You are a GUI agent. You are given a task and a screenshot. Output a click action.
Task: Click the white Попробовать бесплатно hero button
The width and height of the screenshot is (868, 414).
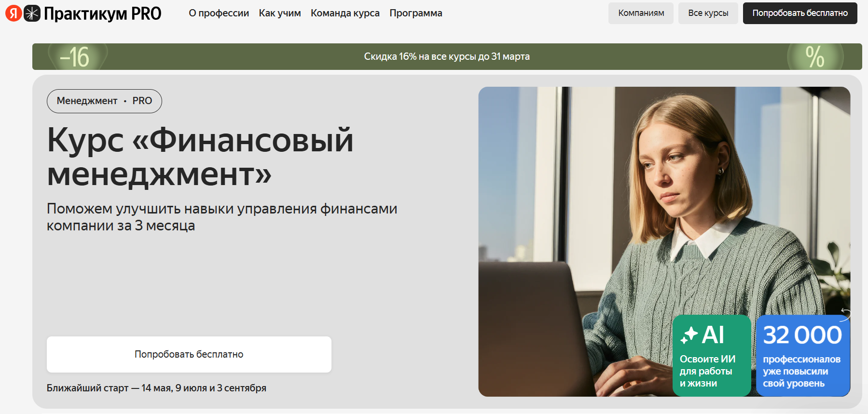189,354
